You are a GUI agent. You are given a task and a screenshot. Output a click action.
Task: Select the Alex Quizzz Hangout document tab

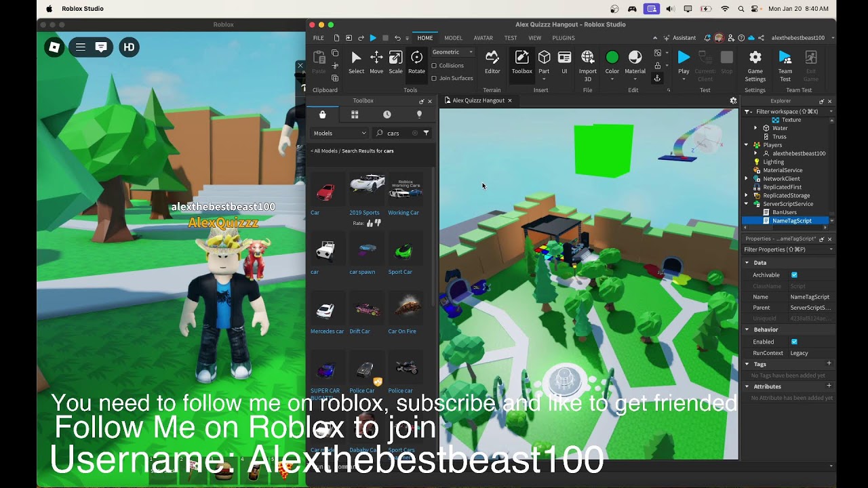click(478, 100)
